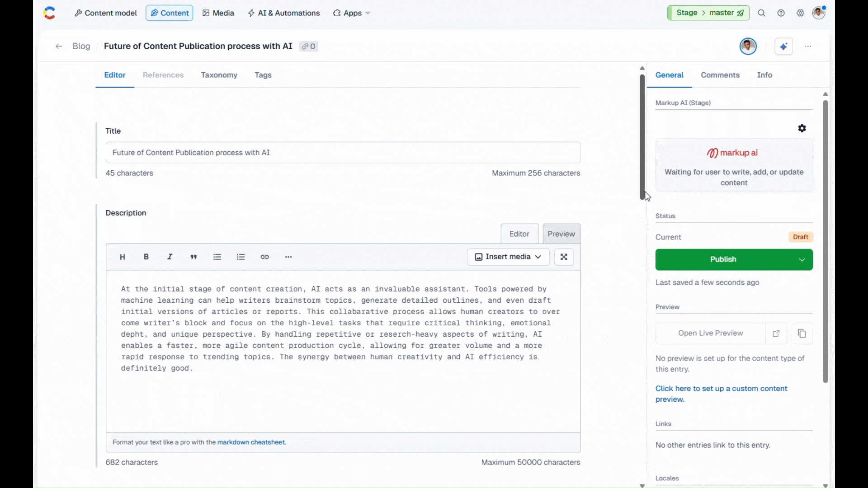Open the settings gear in top bar
This screenshot has height=488, width=868.
pyautogui.click(x=801, y=13)
